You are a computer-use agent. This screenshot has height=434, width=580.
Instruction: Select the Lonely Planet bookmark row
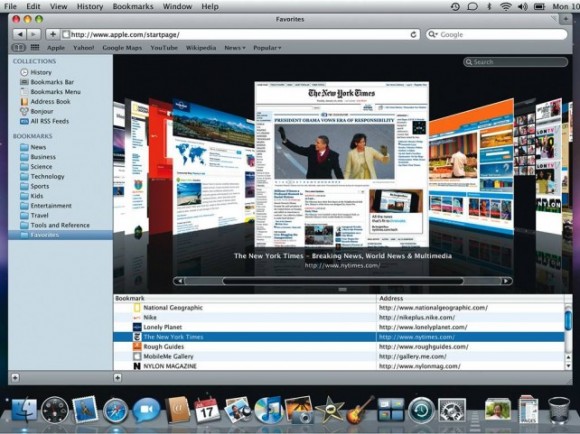pos(338,327)
